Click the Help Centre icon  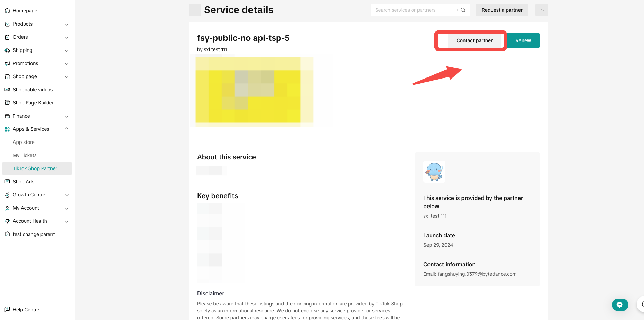[7, 310]
